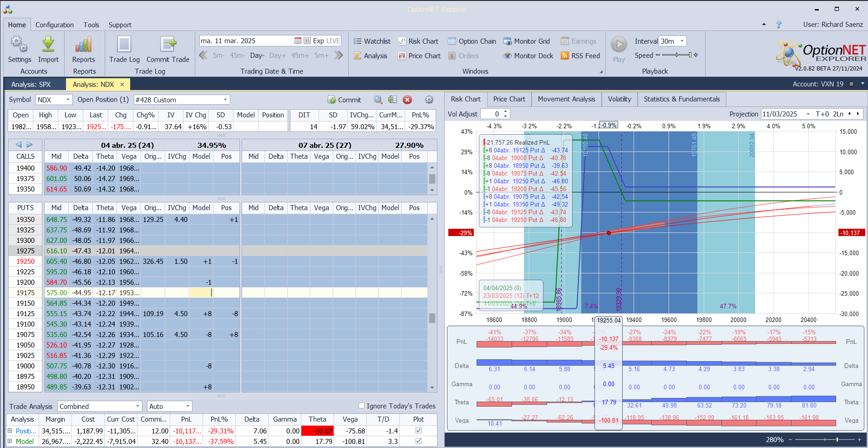This screenshot has height=448, width=868.
Task: Click the Vol Adjust spinner up arrow
Action: pyautogui.click(x=506, y=111)
